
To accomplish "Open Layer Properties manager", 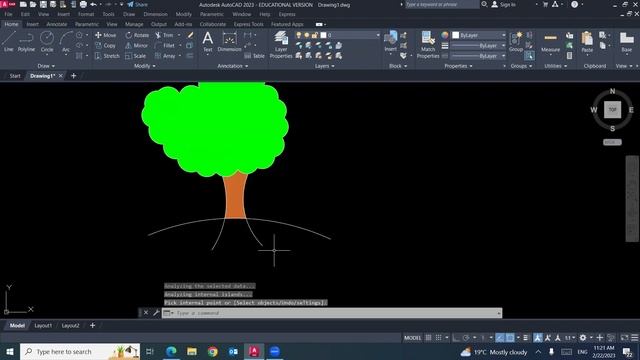I will [x=281, y=45].
